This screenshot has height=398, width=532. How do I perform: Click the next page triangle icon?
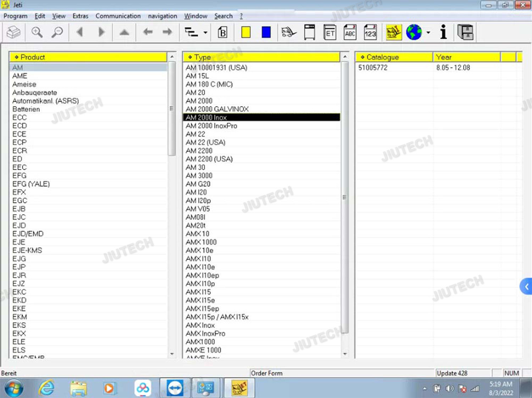(101, 32)
